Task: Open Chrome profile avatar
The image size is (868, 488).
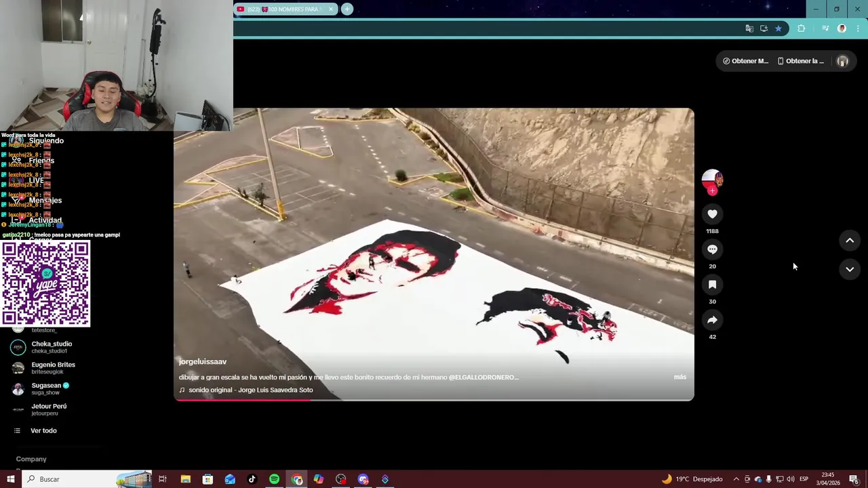Action: click(x=842, y=28)
